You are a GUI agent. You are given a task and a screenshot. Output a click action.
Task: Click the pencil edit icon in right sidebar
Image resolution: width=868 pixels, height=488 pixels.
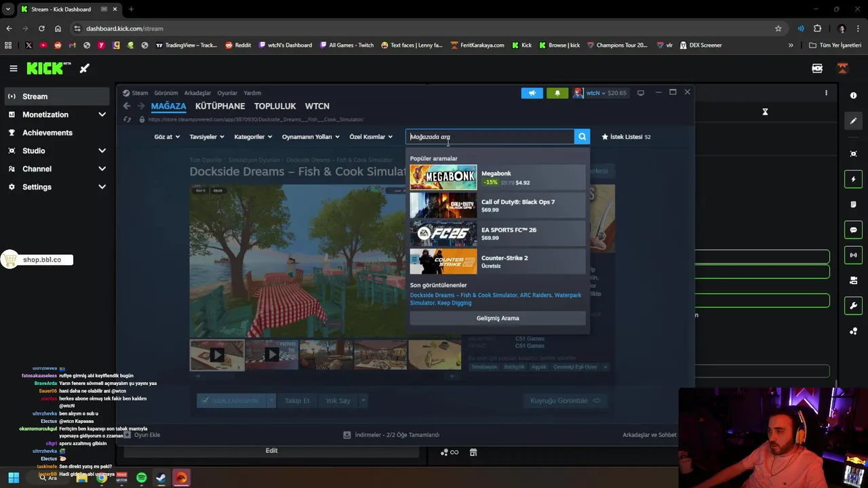pyautogui.click(x=853, y=121)
